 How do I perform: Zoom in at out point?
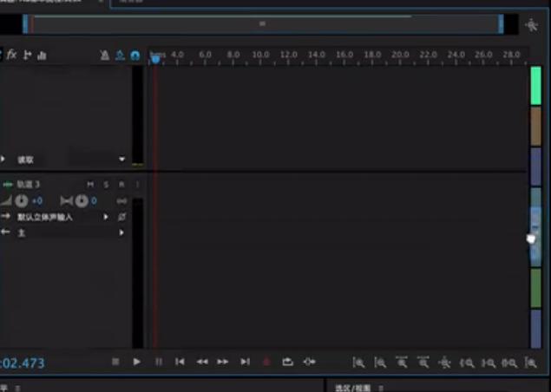point(489,363)
